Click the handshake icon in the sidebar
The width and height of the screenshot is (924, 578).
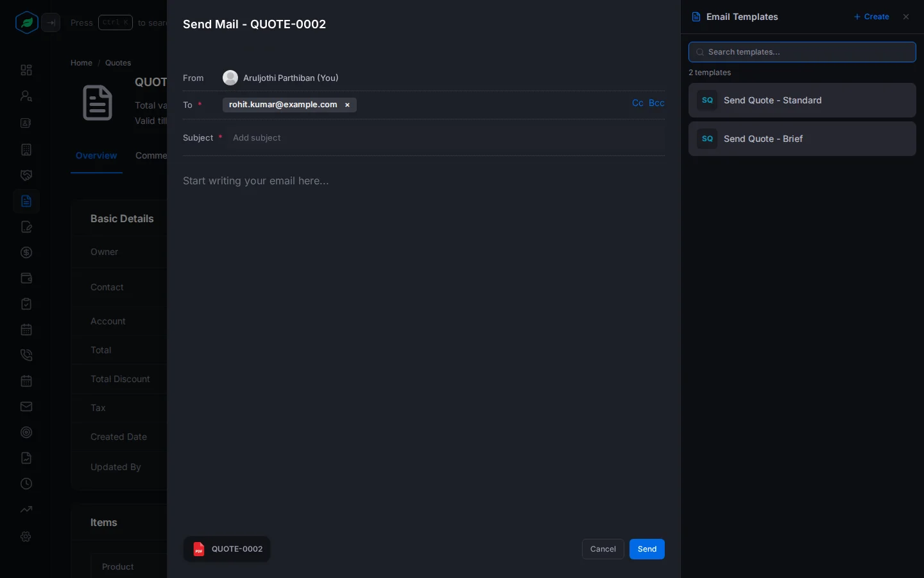pyautogui.click(x=26, y=175)
